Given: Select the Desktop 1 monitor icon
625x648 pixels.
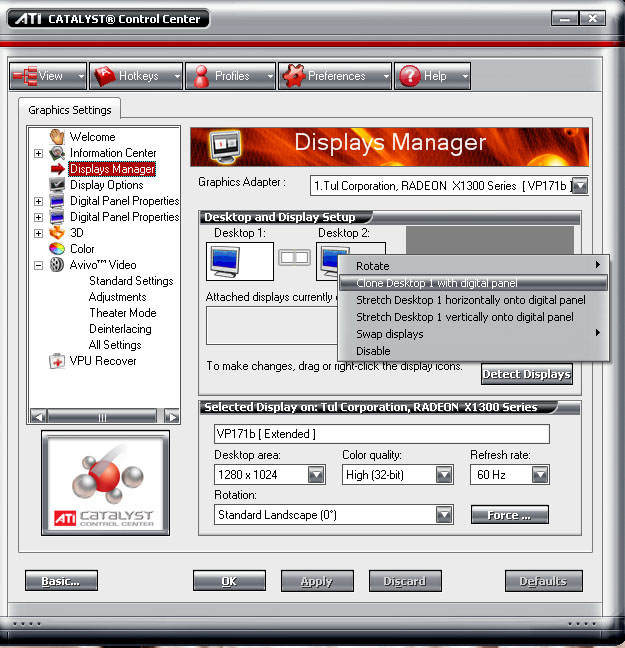Looking at the screenshot, I should click(225, 262).
